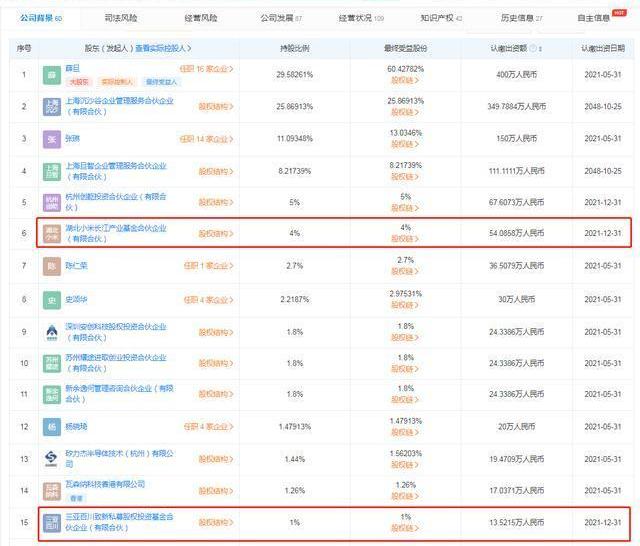The image size is (640, 546).
Task: Click the brown 陈 avatar in row 7
Action: click(x=52, y=266)
